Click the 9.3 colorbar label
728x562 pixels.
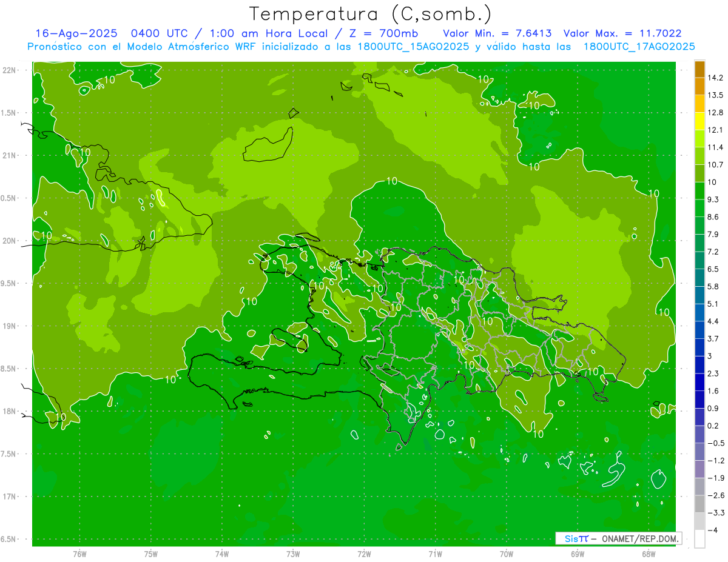click(713, 199)
